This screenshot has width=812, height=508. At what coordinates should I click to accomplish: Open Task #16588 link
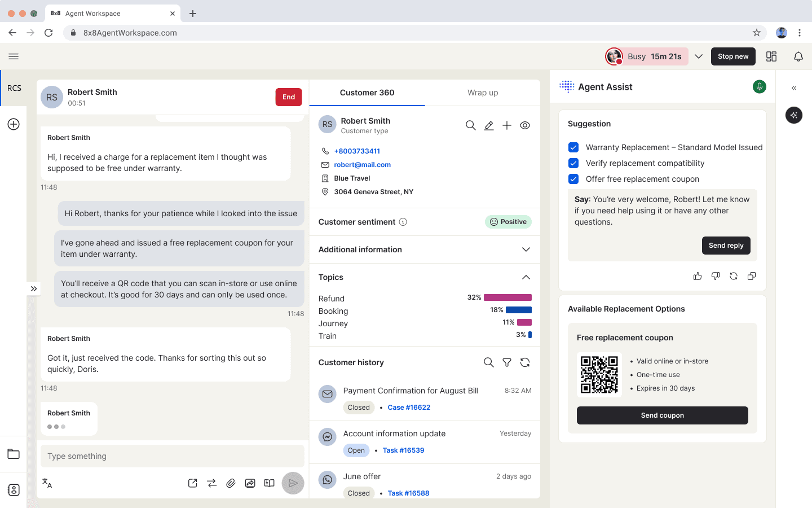(x=408, y=493)
